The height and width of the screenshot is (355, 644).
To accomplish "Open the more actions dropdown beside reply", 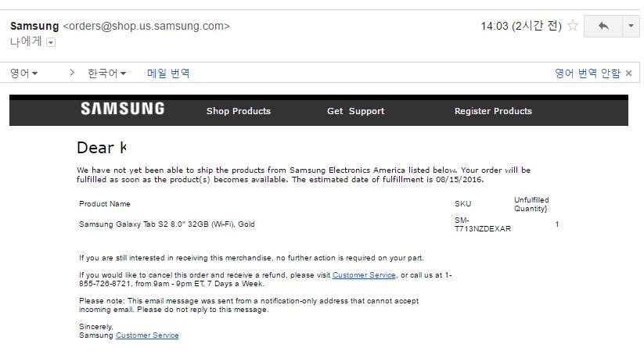I will [x=631, y=26].
